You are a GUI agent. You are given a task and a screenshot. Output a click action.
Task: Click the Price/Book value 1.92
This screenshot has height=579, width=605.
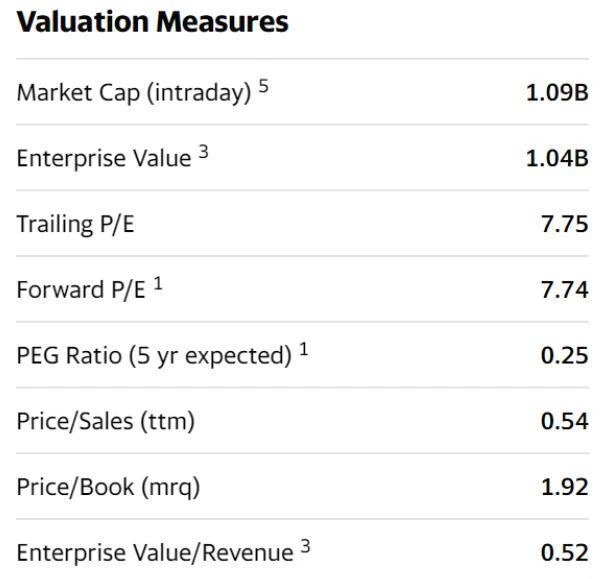(564, 487)
